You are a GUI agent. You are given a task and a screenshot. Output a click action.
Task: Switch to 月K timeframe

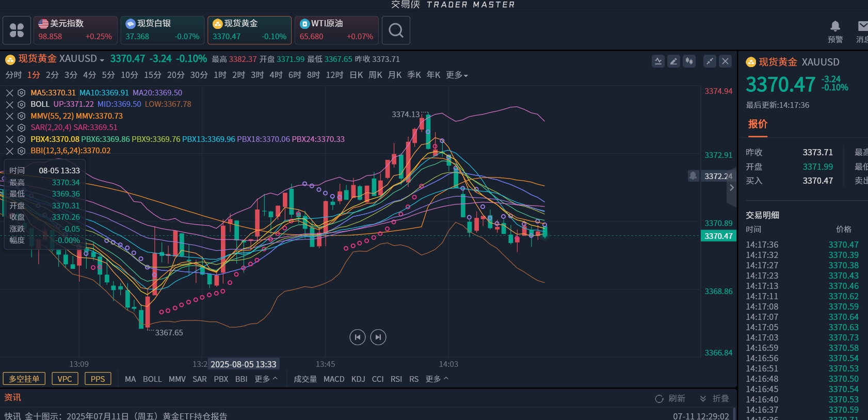(x=395, y=75)
